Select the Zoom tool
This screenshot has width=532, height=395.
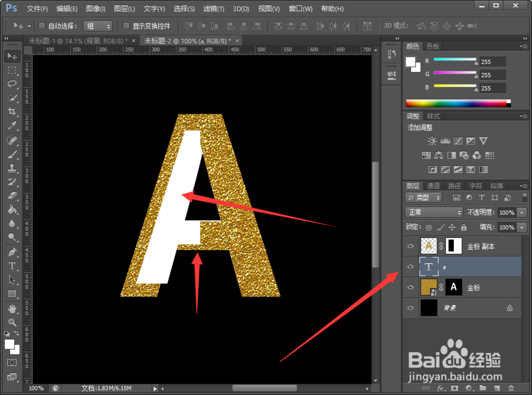coord(12,322)
